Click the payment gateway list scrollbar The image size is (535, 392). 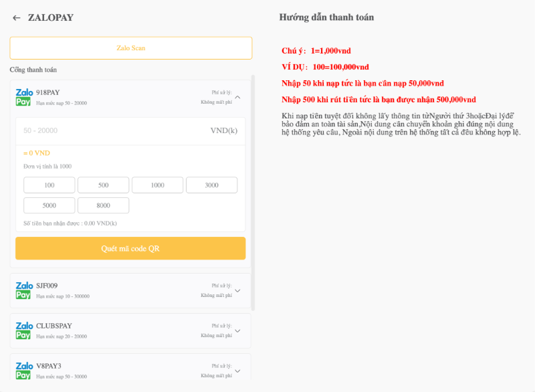252,194
